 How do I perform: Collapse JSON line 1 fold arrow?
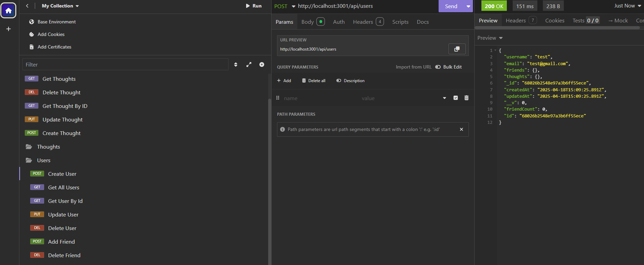(495, 50)
